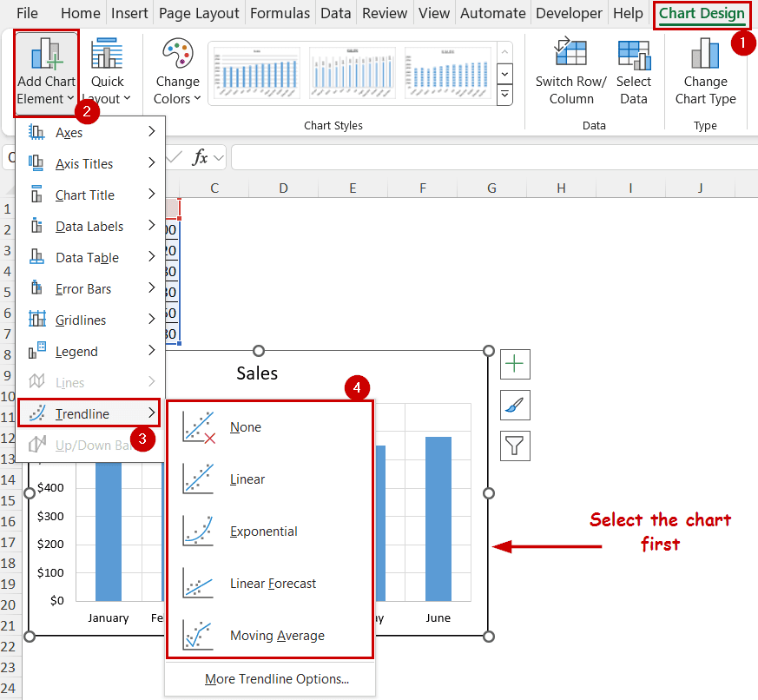
Task: Open the Page Layout tab
Action: [x=199, y=13]
